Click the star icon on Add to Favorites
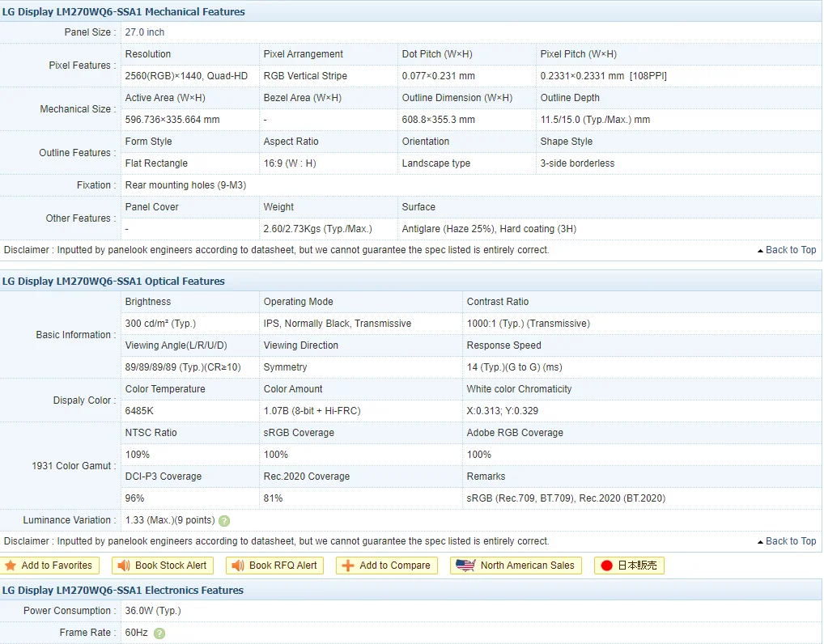The height and width of the screenshot is (644, 824). coord(11,566)
